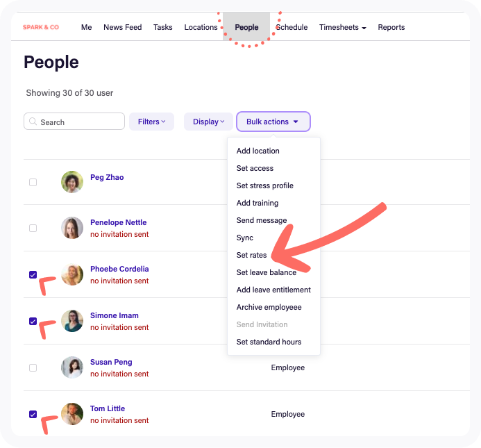The height and width of the screenshot is (448, 481).
Task: Select Set leave balance option
Action: [x=267, y=272]
